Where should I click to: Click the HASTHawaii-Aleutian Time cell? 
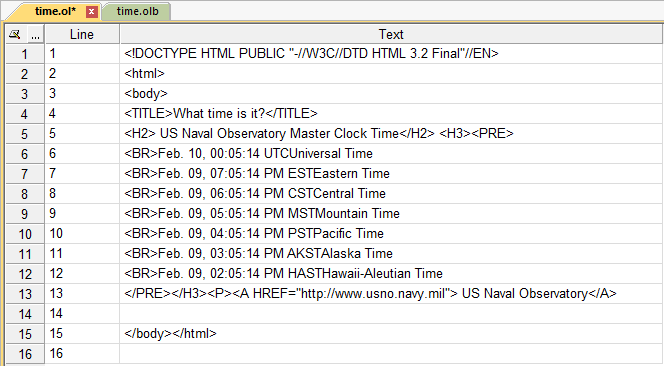tap(391, 274)
